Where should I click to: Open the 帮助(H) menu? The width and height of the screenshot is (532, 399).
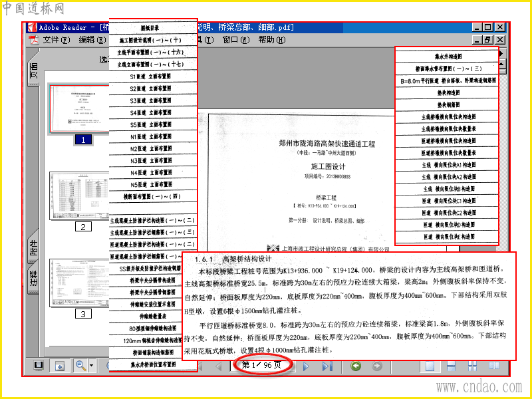tap(271, 40)
